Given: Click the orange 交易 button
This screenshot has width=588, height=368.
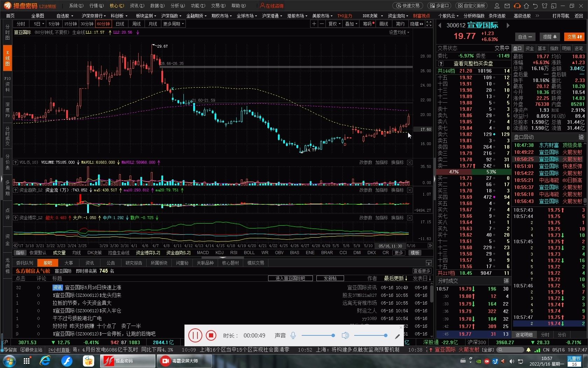Looking at the screenshot, I should [x=575, y=37].
